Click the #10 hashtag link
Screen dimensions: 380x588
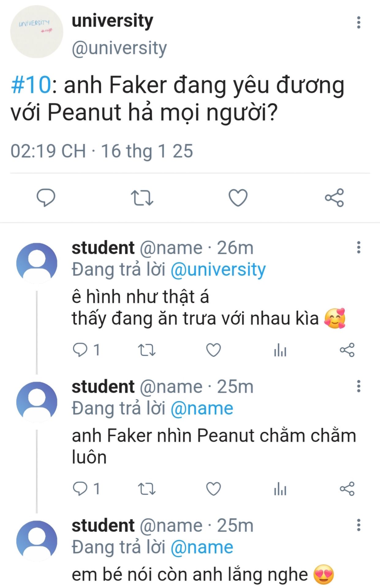pyautogui.click(x=31, y=85)
